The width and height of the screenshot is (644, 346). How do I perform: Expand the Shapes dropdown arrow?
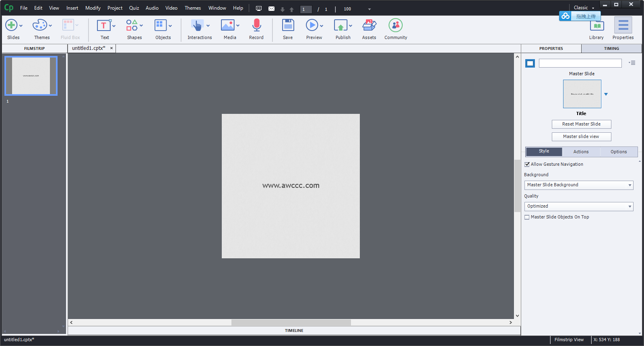141,26
